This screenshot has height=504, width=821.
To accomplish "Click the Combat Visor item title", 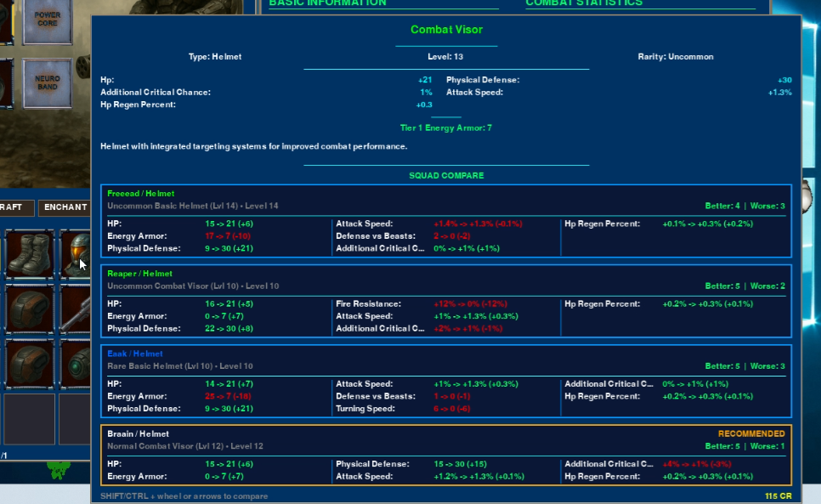I will pyautogui.click(x=447, y=30).
